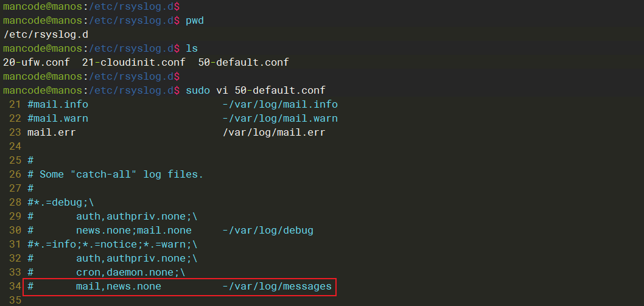Click mail,news.none on line 34

pyautogui.click(x=118, y=286)
